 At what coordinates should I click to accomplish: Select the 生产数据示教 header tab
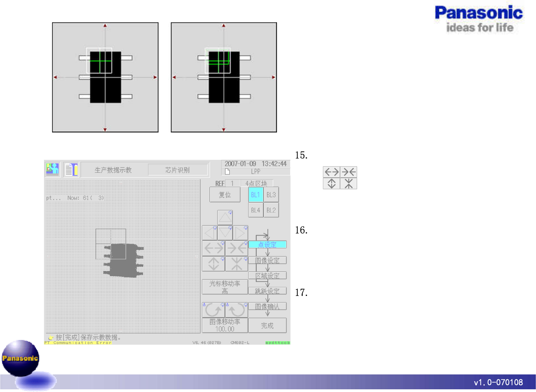click(x=113, y=170)
